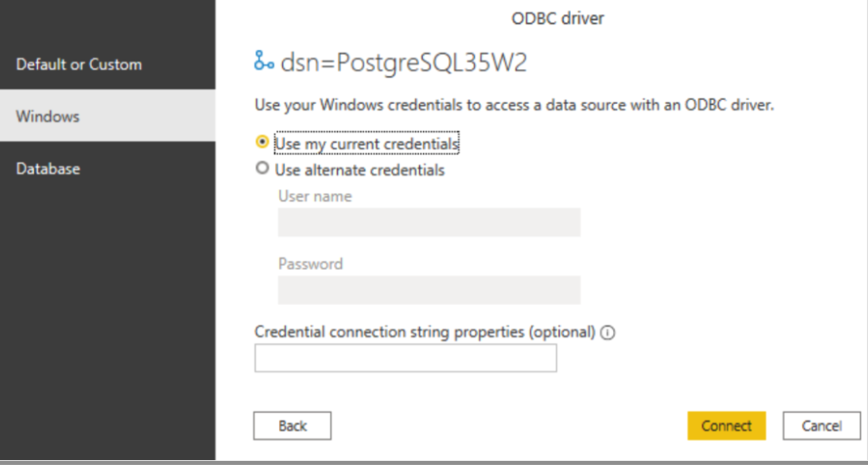This screenshot has width=868, height=465.
Task: Click the 'ODBC driver' dialog title
Action: [558, 16]
